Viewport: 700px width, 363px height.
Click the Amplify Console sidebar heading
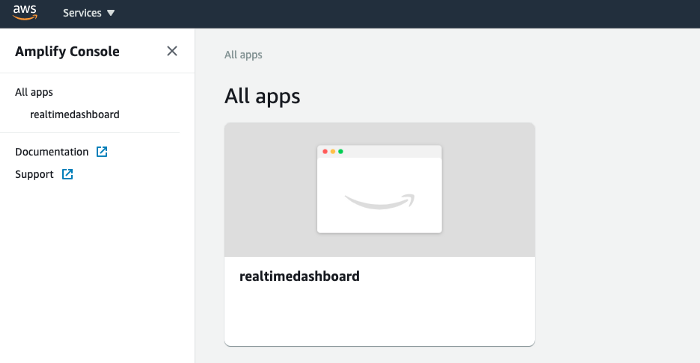tap(67, 51)
